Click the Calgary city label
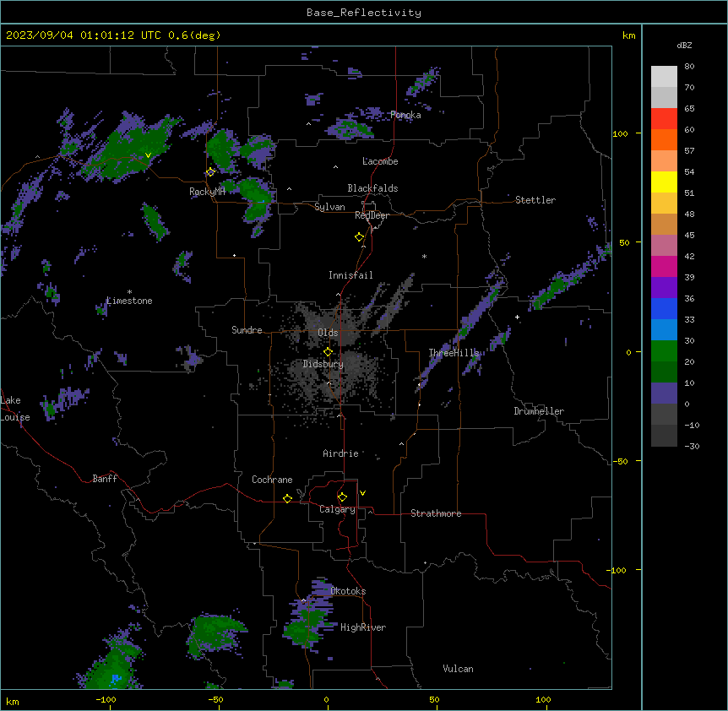The image size is (728, 711). coord(338,509)
